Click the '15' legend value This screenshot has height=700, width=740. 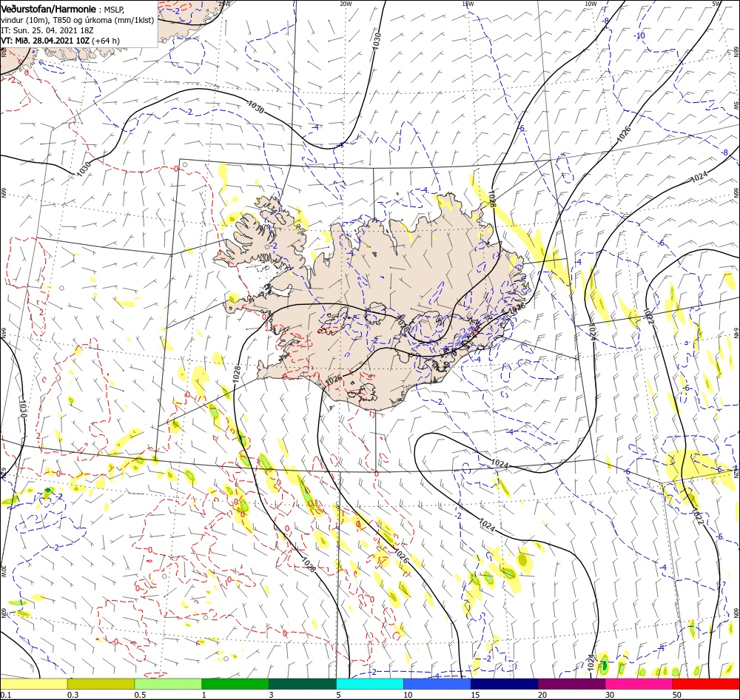click(475, 695)
